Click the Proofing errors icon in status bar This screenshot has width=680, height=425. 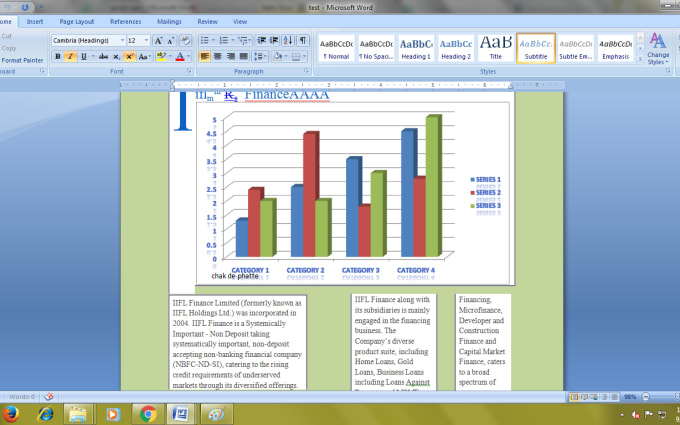(49, 396)
